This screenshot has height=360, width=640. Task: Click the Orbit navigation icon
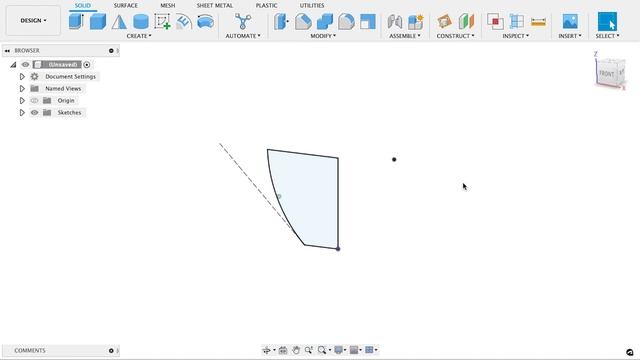pos(267,350)
